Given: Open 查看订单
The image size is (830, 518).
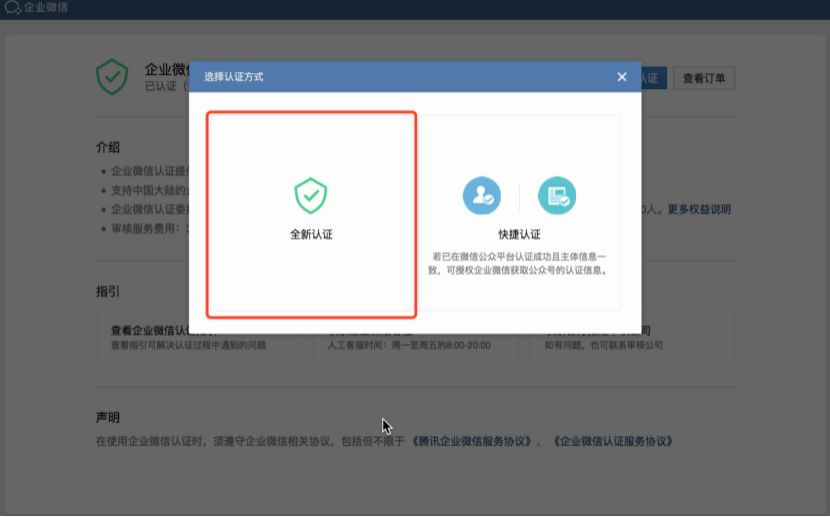Looking at the screenshot, I should pyautogui.click(x=704, y=78).
